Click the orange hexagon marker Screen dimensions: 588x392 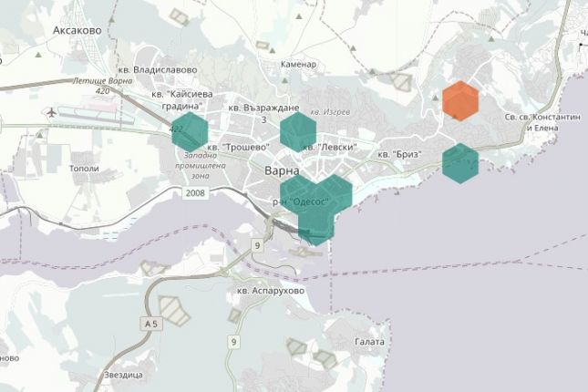tap(459, 100)
